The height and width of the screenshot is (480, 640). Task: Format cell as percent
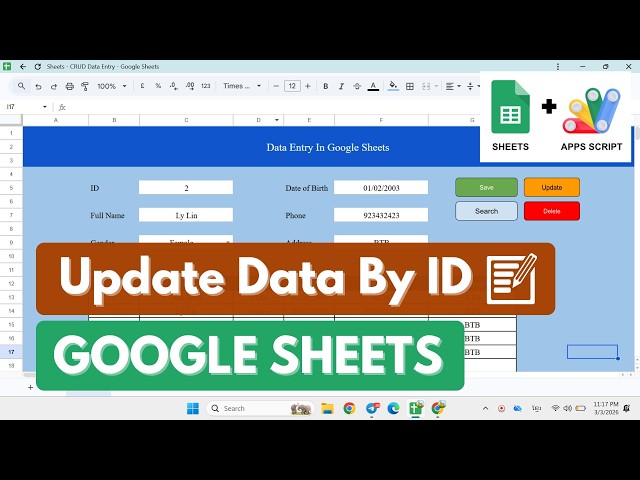(158, 86)
